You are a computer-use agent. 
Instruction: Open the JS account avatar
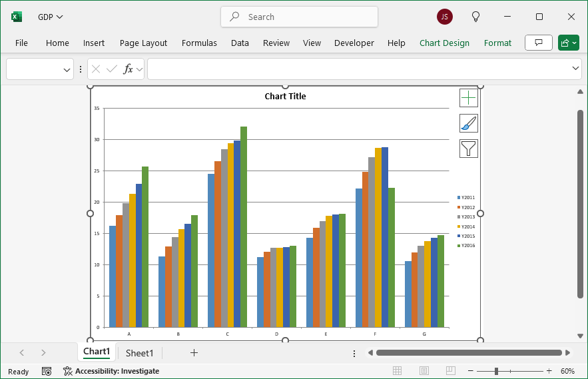click(x=444, y=17)
